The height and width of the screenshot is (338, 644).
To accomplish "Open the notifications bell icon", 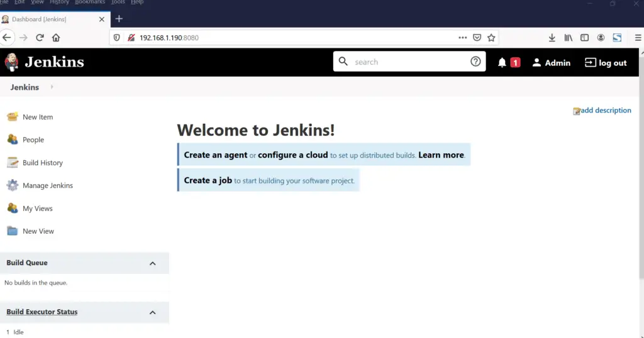I will pos(502,62).
